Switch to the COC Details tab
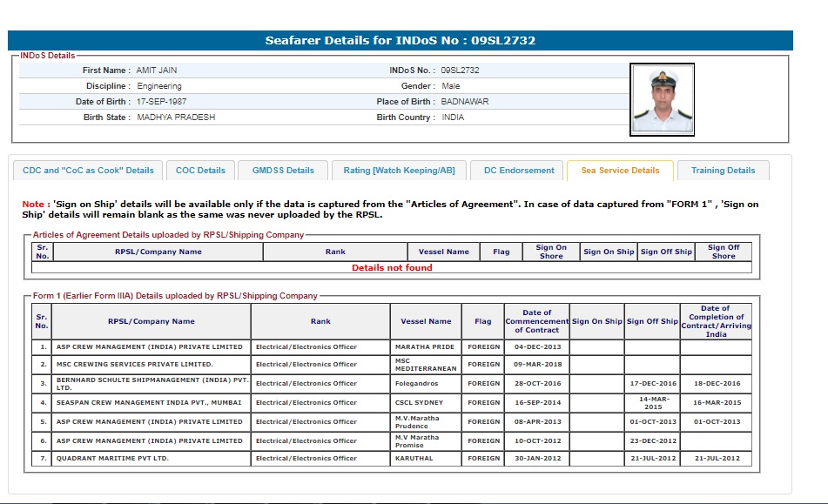The image size is (828, 504). tap(200, 171)
